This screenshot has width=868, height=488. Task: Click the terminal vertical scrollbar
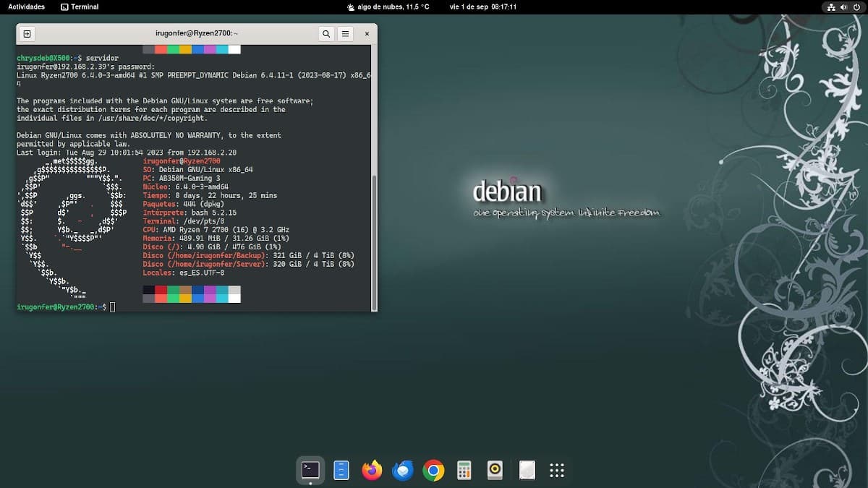tap(374, 242)
